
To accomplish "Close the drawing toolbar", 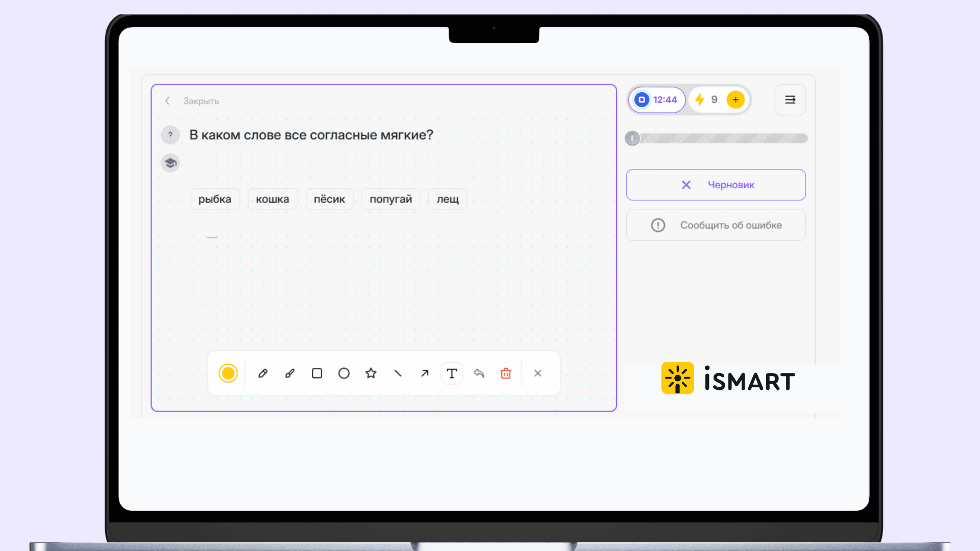I will click(538, 373).
